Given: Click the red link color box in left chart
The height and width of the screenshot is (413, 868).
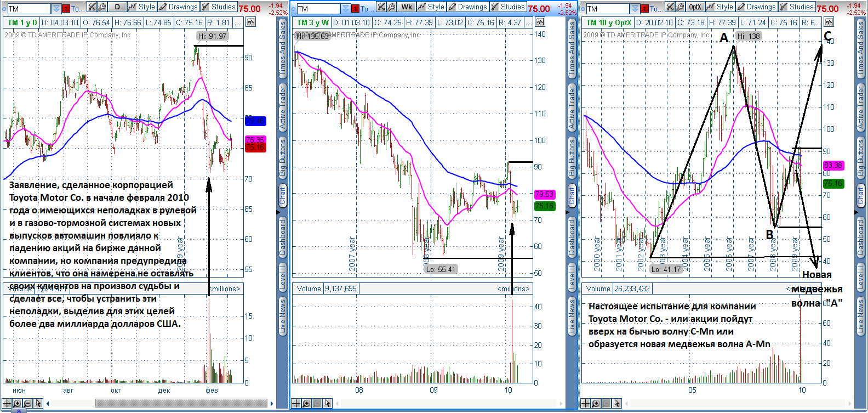Looking at the screenshot, I should pos(66,9).
